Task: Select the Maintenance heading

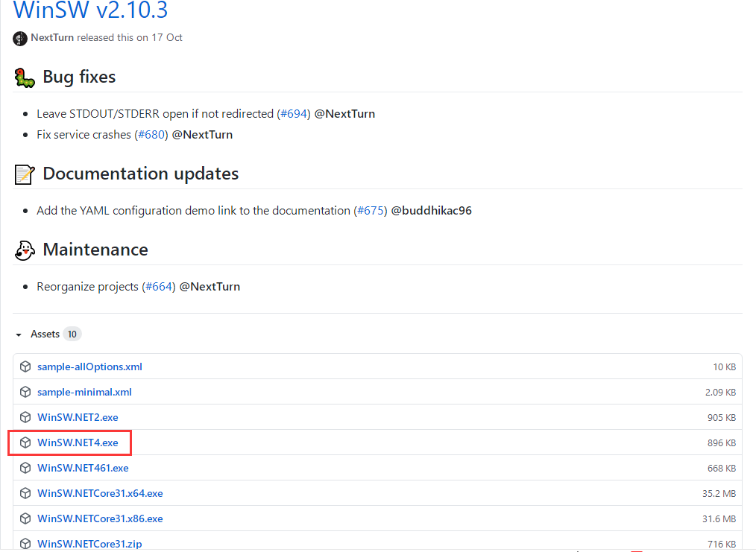Action: pyautogui.click(x=95, y=250)
